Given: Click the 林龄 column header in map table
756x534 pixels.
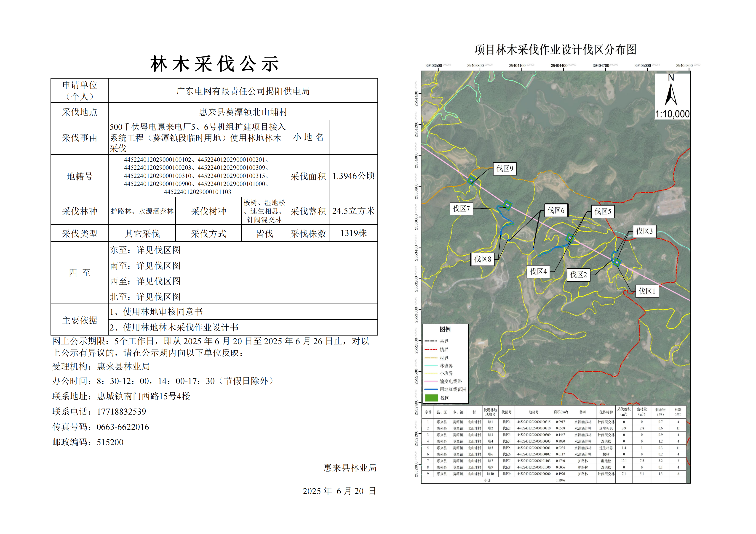Looking at the screenshot, I should pos(678,412).
